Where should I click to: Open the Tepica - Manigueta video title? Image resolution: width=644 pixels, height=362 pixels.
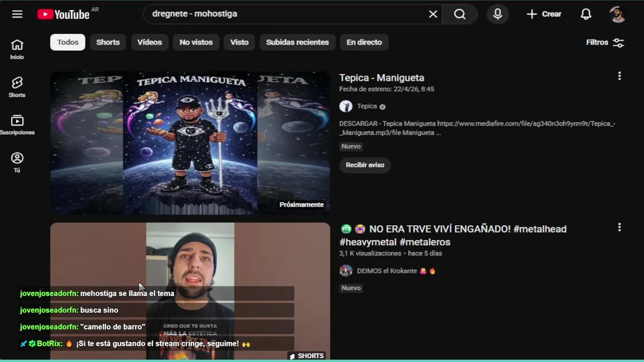click(381, 78)
